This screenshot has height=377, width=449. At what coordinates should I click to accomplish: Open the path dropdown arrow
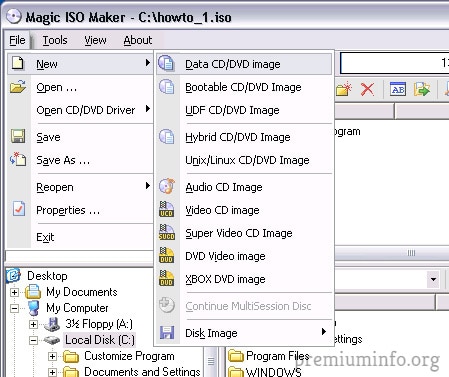pos(433,279)
